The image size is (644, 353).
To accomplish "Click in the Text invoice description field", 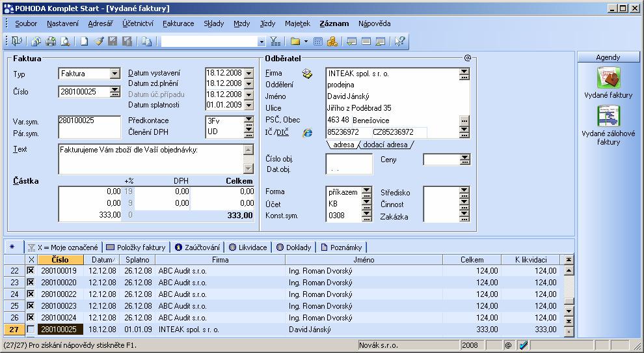I will [151, 159].
